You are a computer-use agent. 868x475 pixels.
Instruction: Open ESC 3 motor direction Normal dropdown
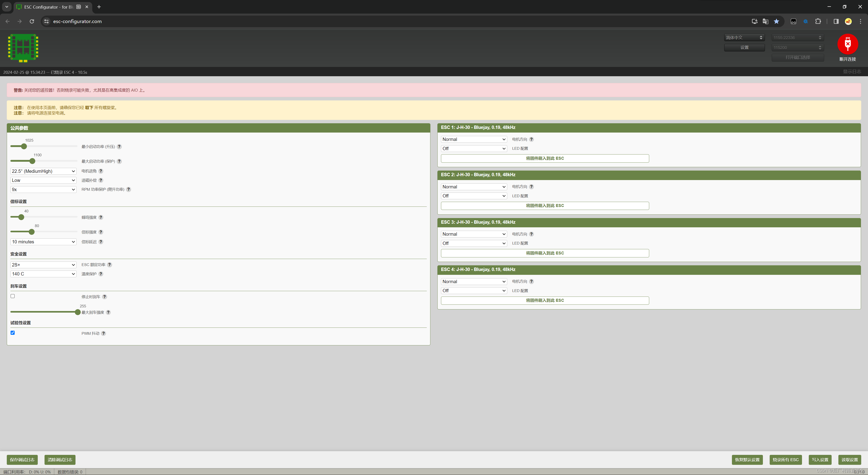pos(474,234)
